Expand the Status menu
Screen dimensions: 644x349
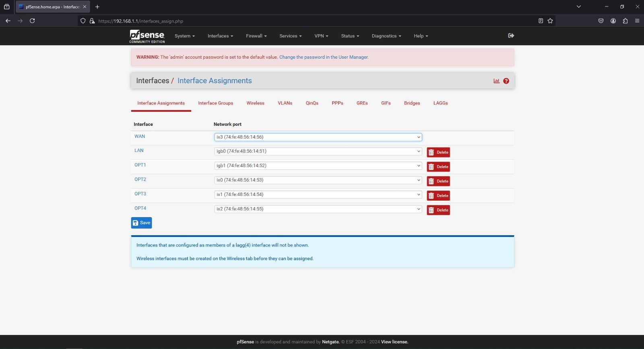pyautogui.click(x=350, y=36)
